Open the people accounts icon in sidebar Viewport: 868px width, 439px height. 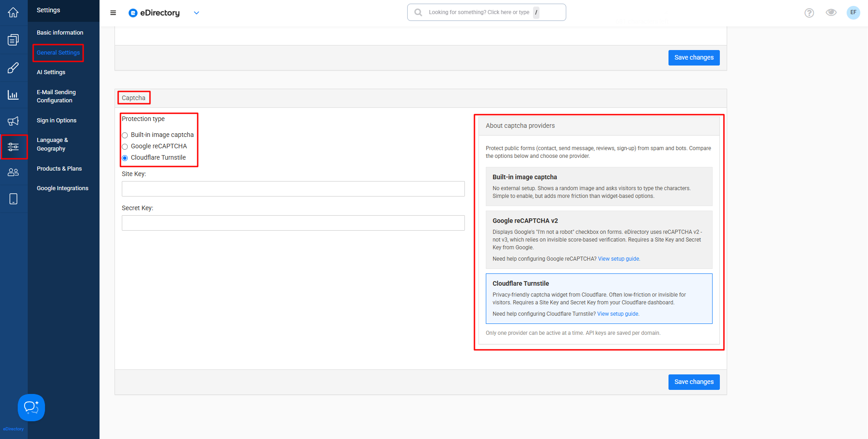point(13,172)
